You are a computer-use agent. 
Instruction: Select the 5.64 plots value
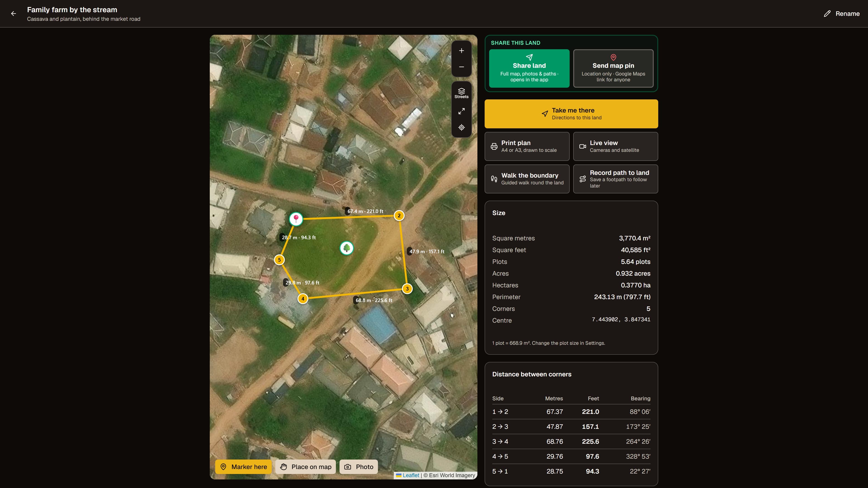[635, 262]
